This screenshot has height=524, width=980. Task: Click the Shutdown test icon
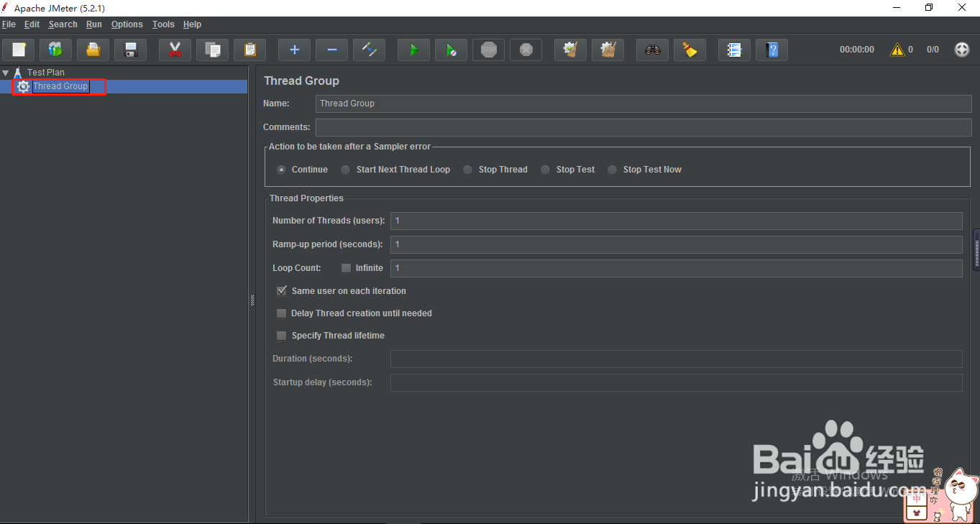[x=526, y=50]
